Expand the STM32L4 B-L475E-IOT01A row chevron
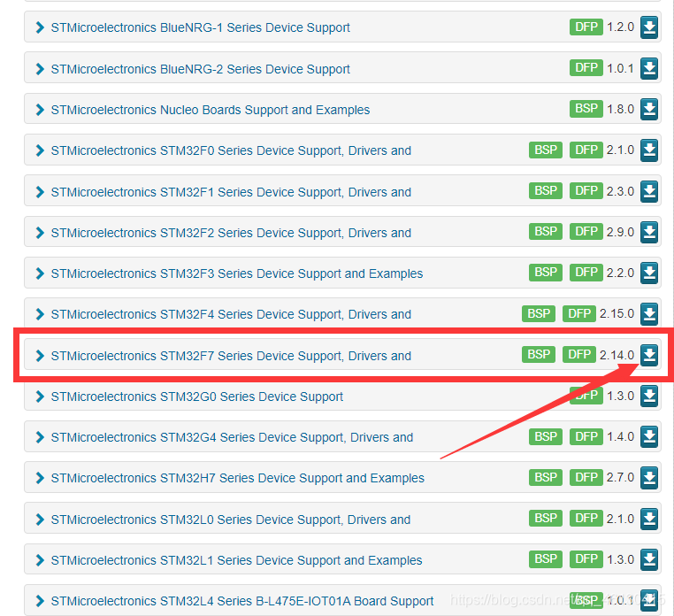This screenshot has width=674, height=616. point(40,601)
